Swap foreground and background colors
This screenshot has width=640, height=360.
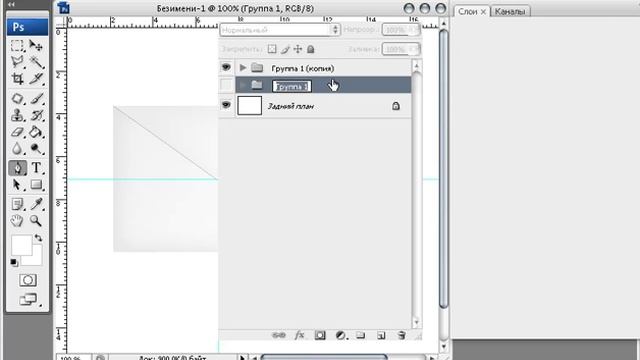(38, 238)
